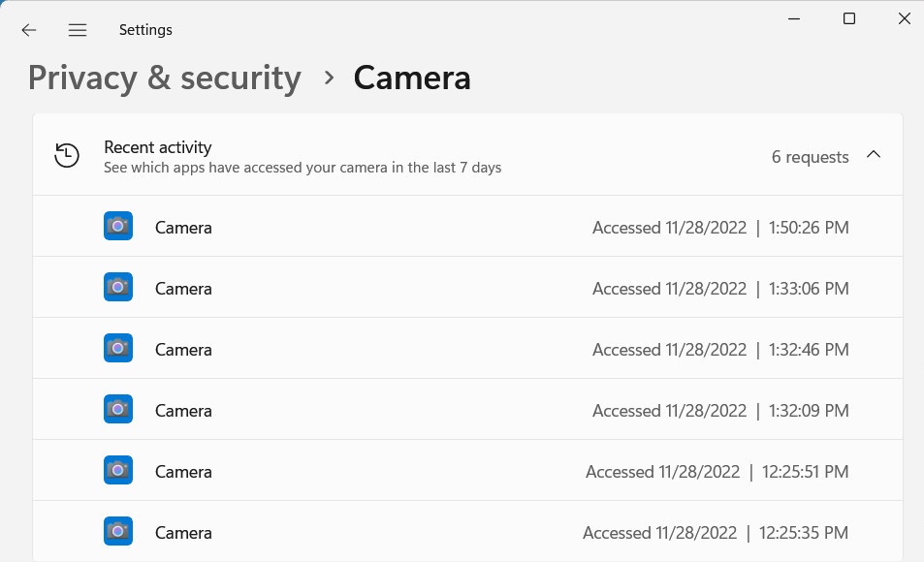Click Camera icon for 1:32:09 PM entry
The height and width of the screenshot is (562, 924).
[118, 410]
